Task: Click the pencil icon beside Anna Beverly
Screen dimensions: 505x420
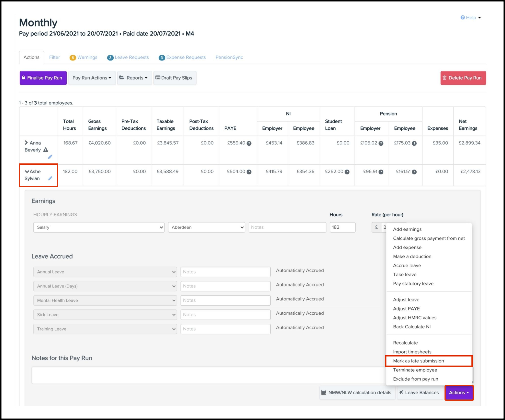Action: click(x=50, y=157)
